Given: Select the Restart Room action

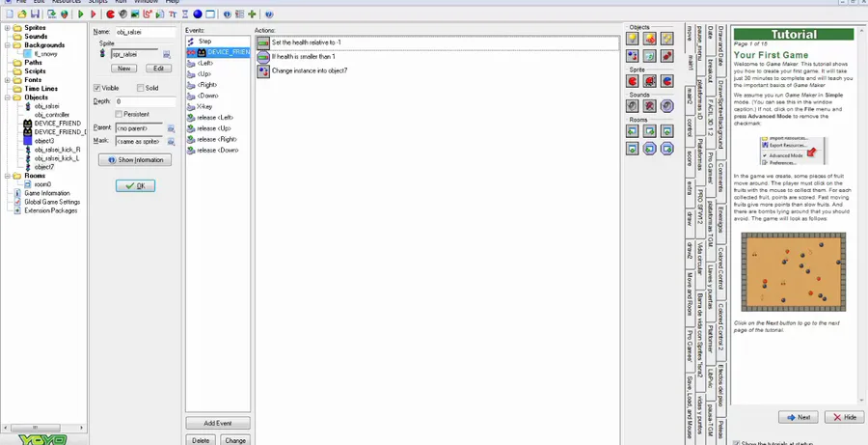Looking at the screenshot, I should click(667, 130).
